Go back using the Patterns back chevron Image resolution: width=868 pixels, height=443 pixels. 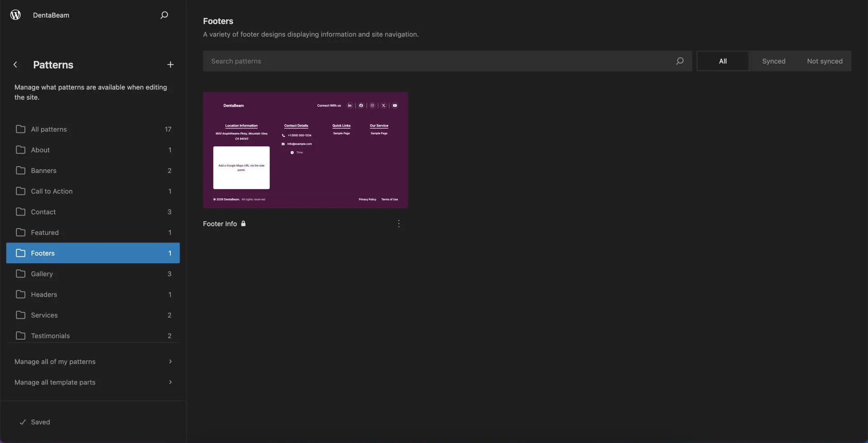pyautogui.click(x=15, y=65)
